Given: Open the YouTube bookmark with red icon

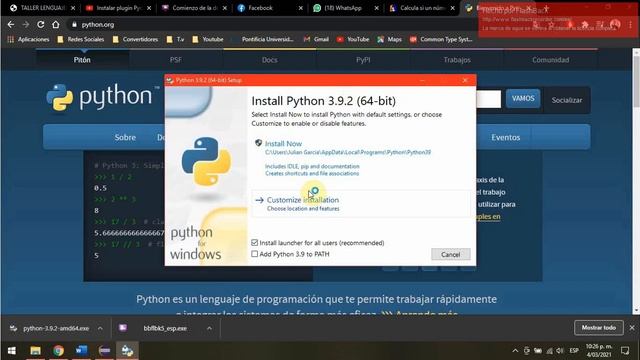Looking at the screenshot, I should pyautogui.click(x=353, y=39).
